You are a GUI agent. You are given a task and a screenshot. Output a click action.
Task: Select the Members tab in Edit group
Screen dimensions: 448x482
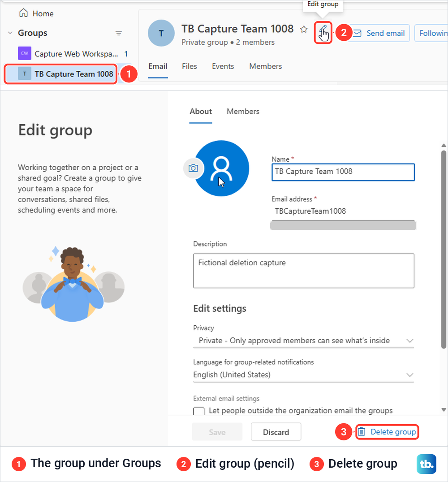(x=243, y=112)
